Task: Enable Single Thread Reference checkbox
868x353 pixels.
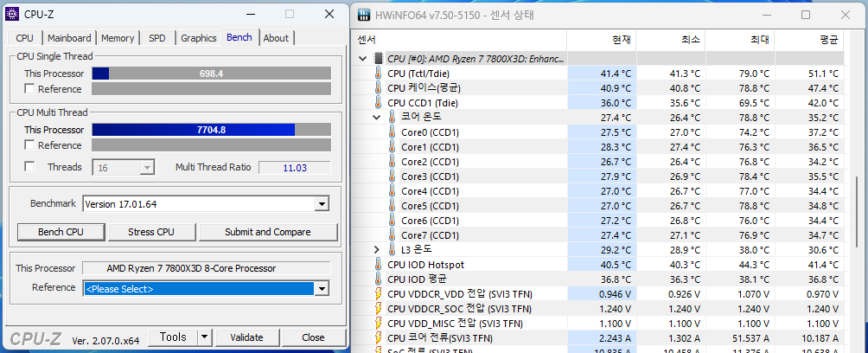Action: click(29, 88)
